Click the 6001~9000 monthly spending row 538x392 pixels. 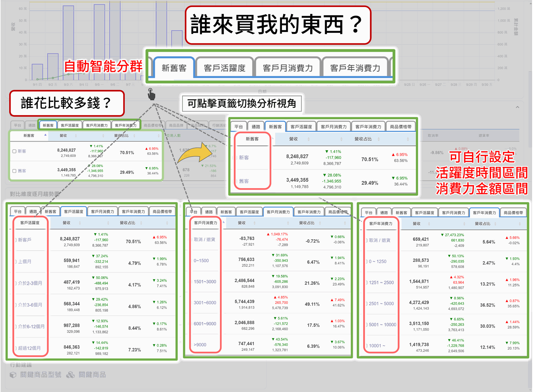[205, 324]
